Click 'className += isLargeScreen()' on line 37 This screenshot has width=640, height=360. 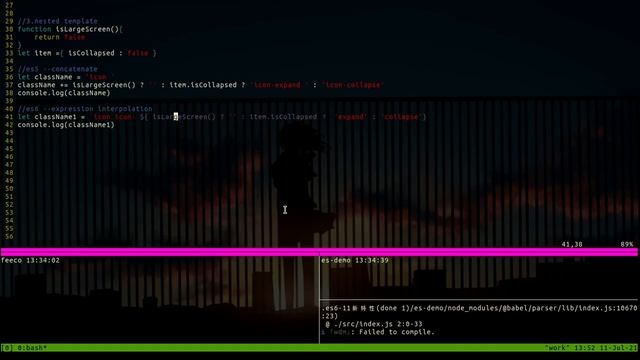76,85
